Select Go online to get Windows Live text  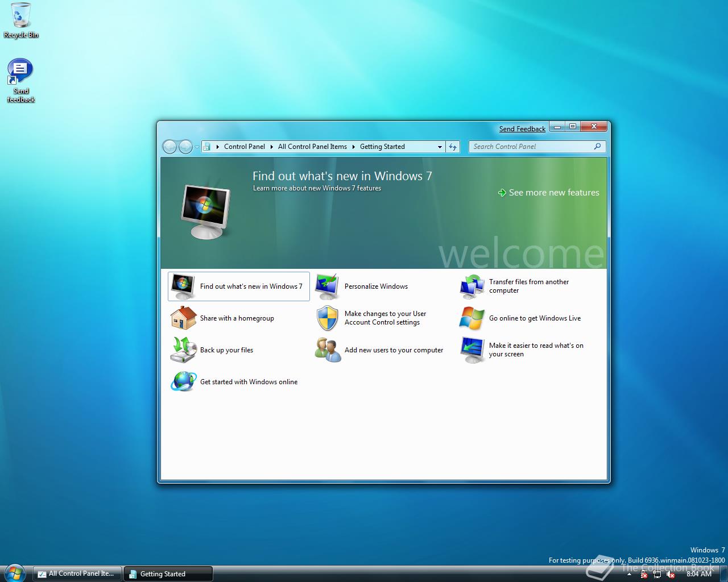(535, 318)
